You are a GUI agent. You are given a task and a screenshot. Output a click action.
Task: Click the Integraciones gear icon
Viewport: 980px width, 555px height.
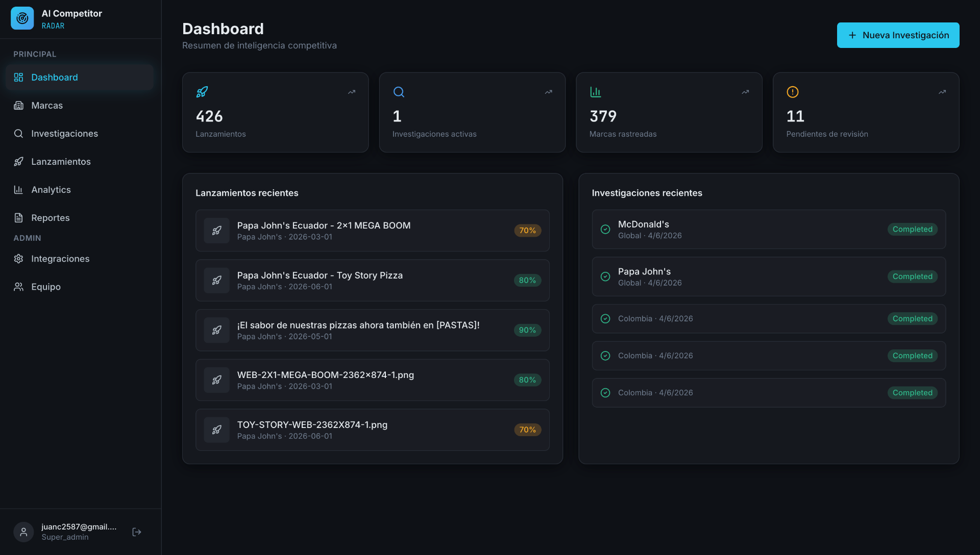point(18,259)
